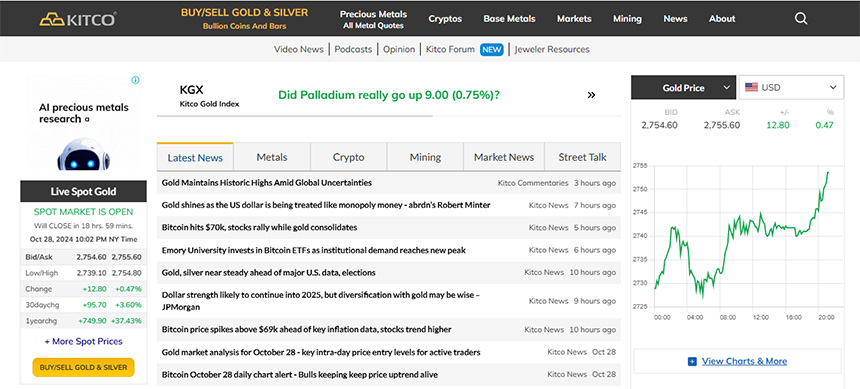Click the US flag icon
Viewport: 860px width, 389px height.
pos(751,87)
